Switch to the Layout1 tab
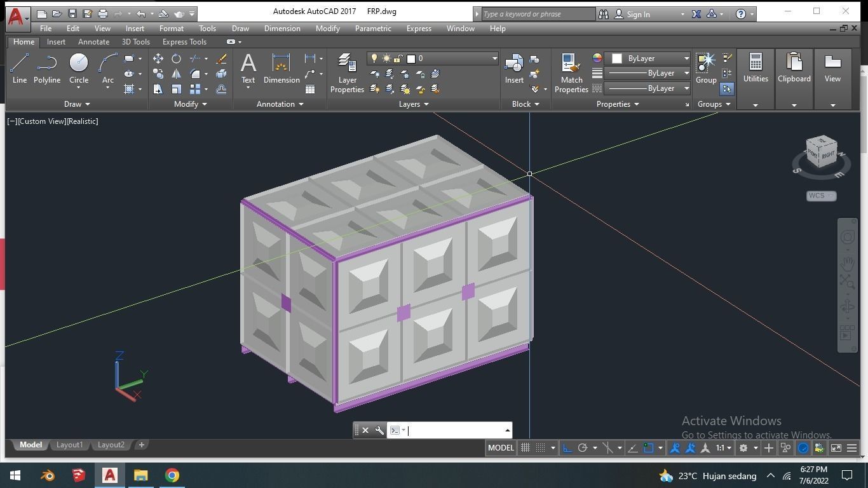 [69, 445]
